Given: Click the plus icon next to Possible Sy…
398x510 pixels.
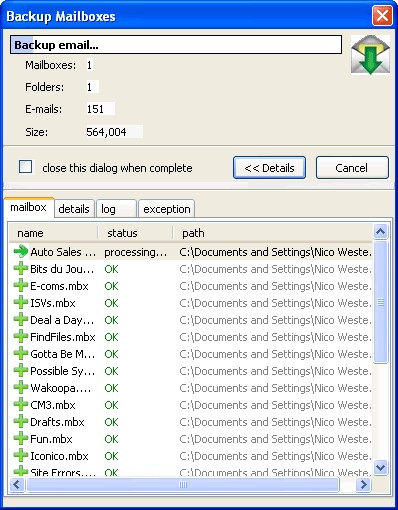Looking at the screenshot, I should click(x=21, y=371).
